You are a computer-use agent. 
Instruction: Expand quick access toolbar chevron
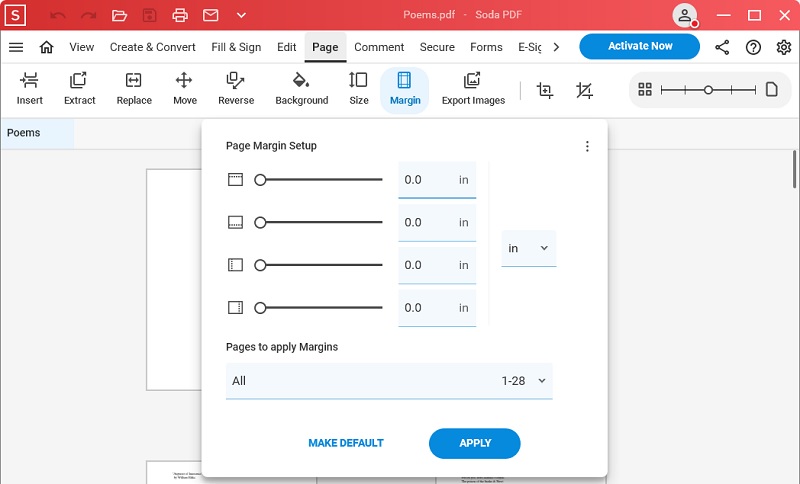(241, 15)
